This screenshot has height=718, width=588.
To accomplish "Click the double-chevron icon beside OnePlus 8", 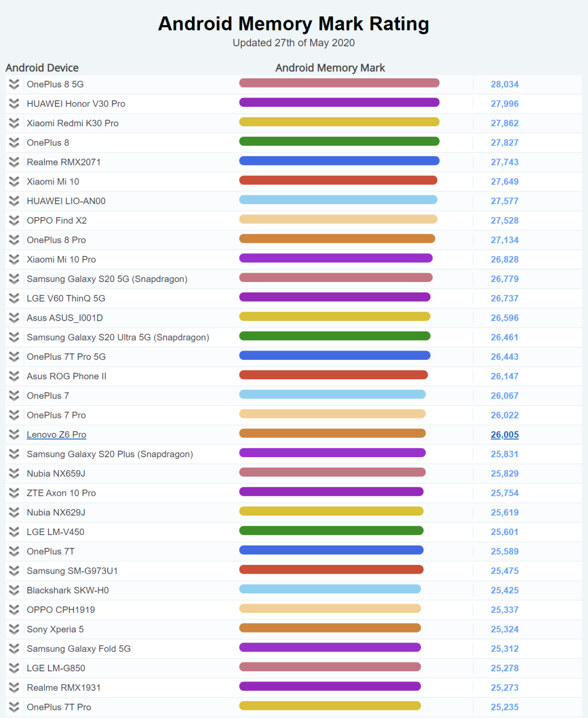I will coord(14,143).
